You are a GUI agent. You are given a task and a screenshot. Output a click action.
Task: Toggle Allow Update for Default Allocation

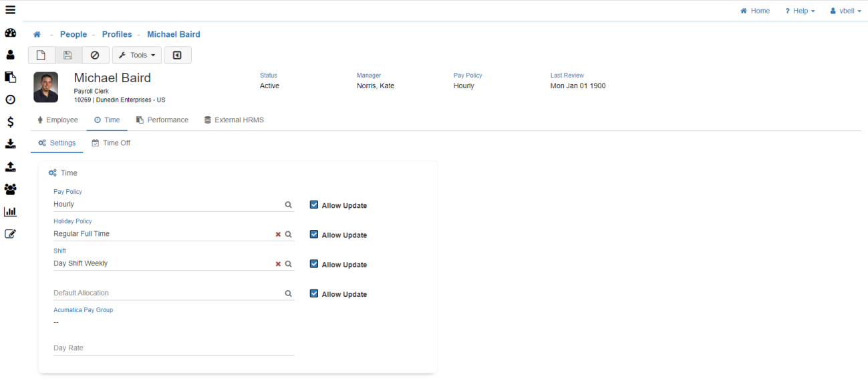pos(314,293)
